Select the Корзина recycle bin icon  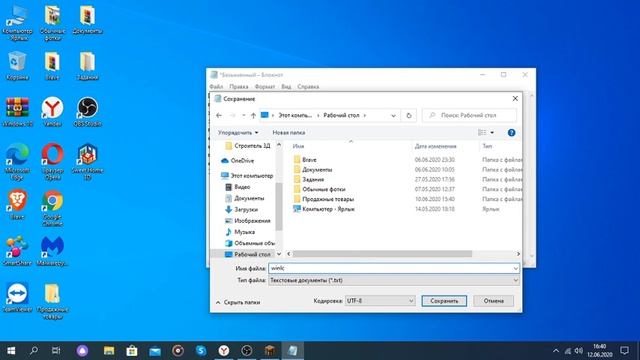(x=17, y=65)
